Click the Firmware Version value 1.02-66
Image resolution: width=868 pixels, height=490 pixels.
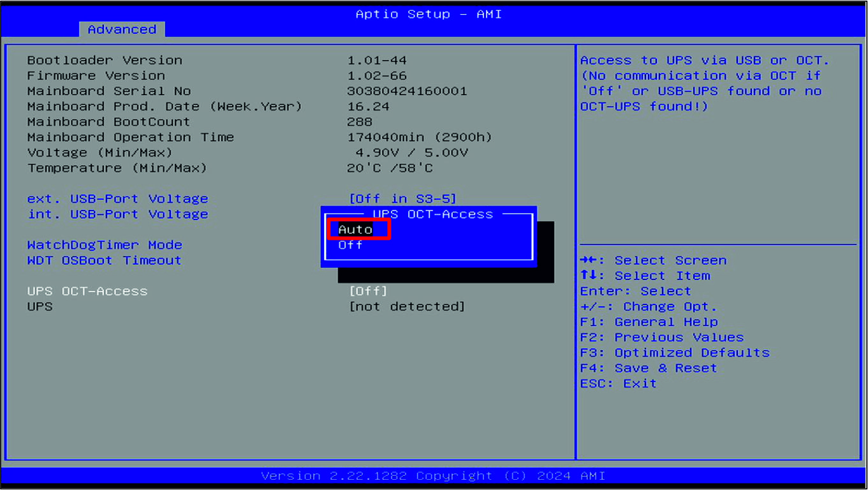pyautogui.click(x=377, y=76)
